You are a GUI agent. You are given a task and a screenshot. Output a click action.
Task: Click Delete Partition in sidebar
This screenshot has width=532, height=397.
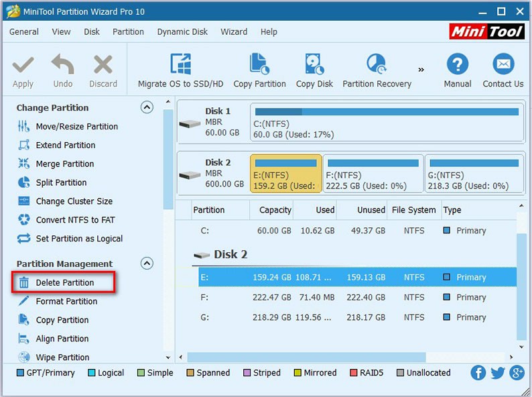56,282
